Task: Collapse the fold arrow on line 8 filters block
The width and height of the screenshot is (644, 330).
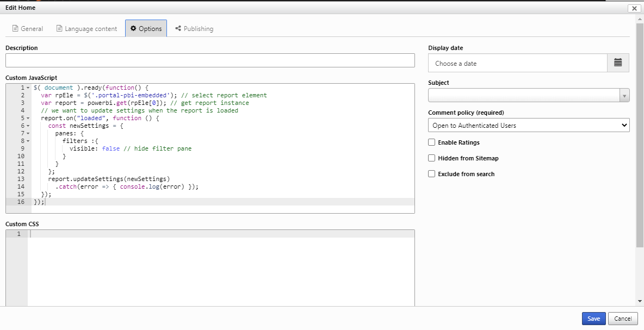Action: pyautogui.click(x=27, y=141)
